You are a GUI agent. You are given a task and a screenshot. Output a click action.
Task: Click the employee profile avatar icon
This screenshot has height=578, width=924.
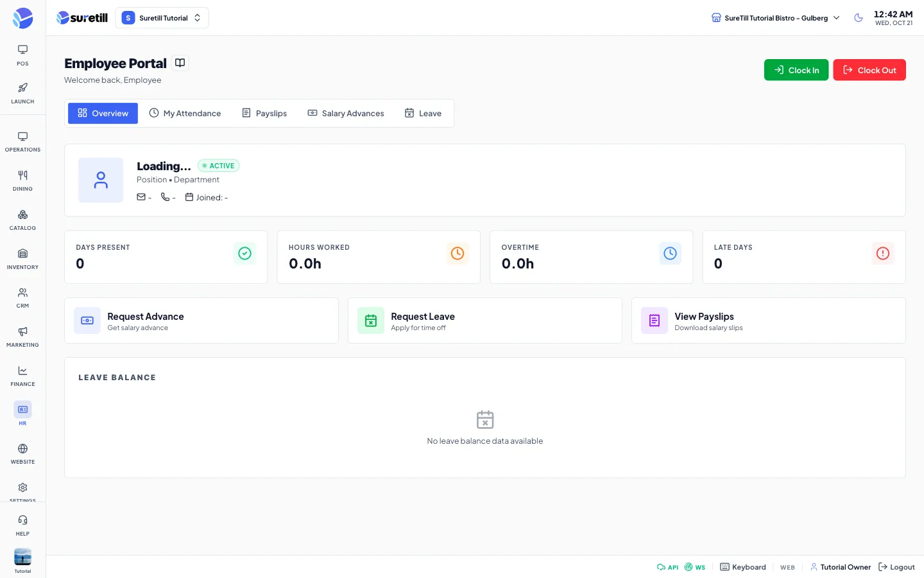[101, 180]
